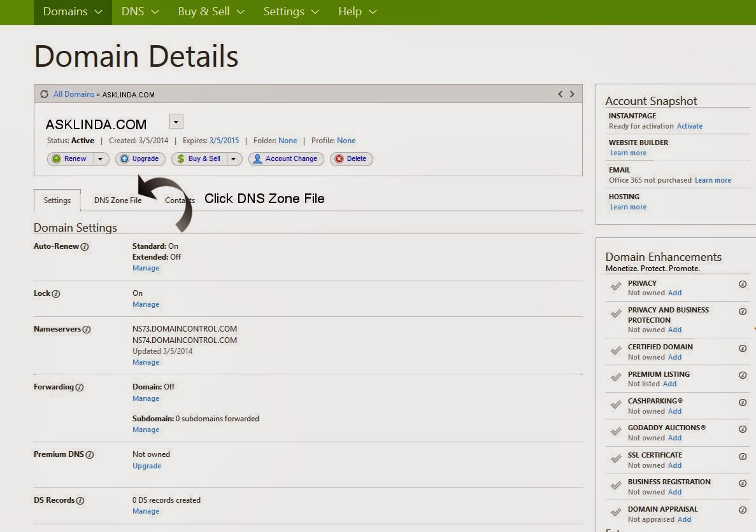Switch to the Contacts tab

pos(180,200)
